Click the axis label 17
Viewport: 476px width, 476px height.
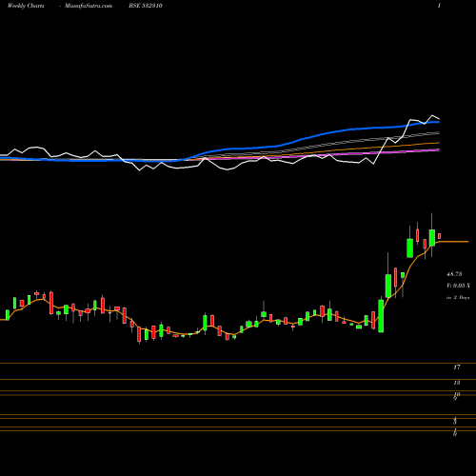(457, 367)
